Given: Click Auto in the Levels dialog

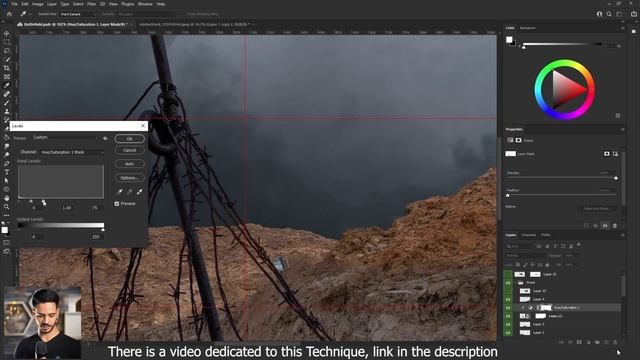Looking at the screenshot, I should point(129,164).
